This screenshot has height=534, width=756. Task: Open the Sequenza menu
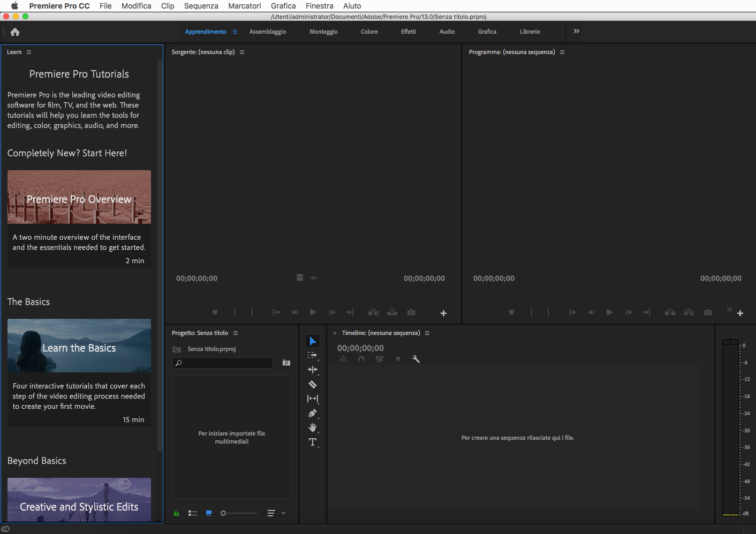point(201,6)
